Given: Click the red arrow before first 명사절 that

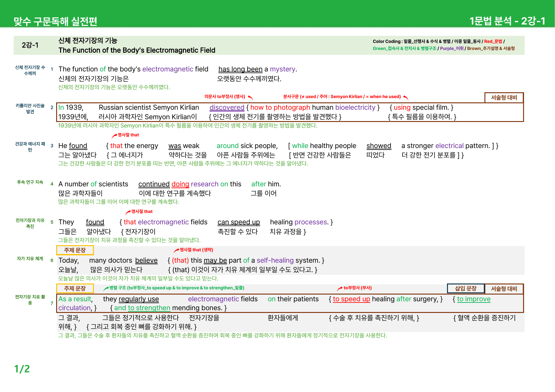Looking at the screenshot, I should coord(114,135).
